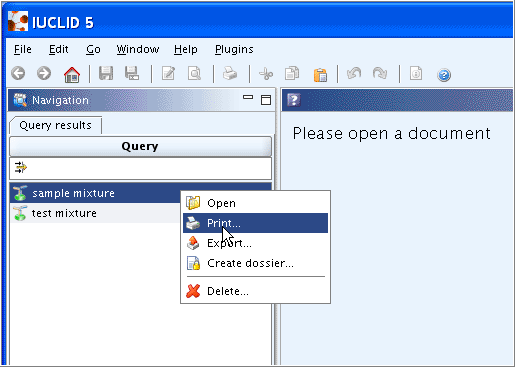Open the Go menu
This screenshot has width=515, height=367.
pyautogui.click(x=93, y=49)
